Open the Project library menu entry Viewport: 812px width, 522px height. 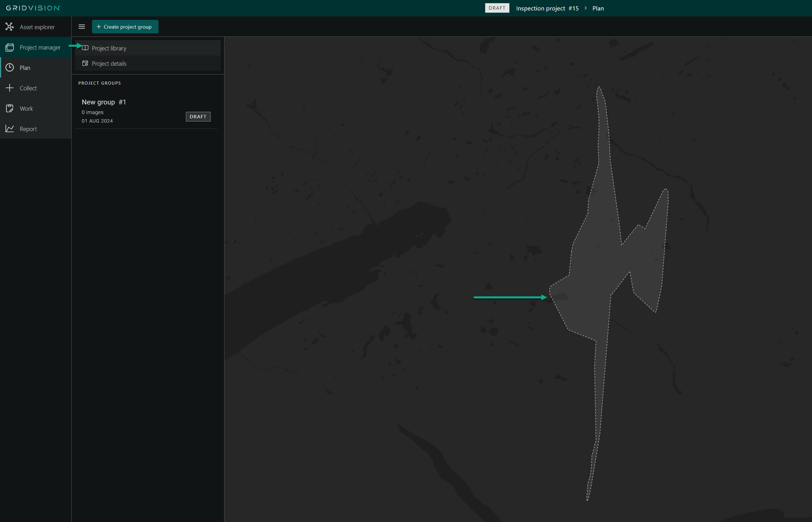(109, 48)
